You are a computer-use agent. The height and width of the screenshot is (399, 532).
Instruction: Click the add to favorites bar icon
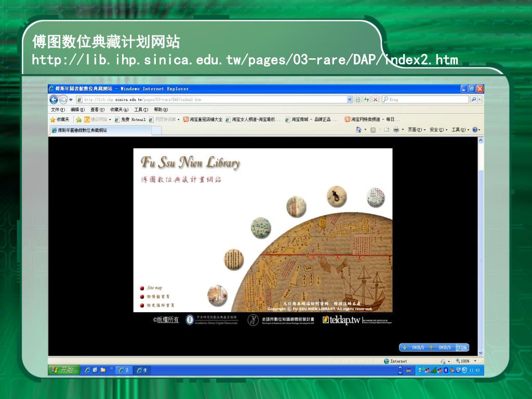click(x=79, y=119)
